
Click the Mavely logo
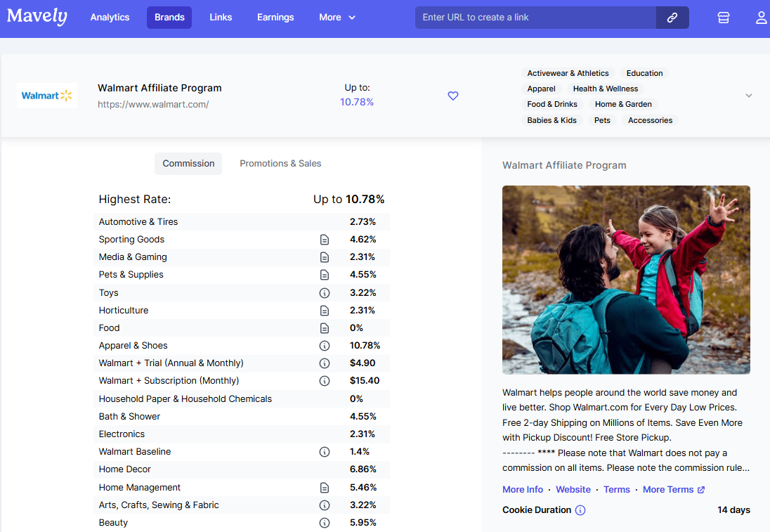point(37,17)
